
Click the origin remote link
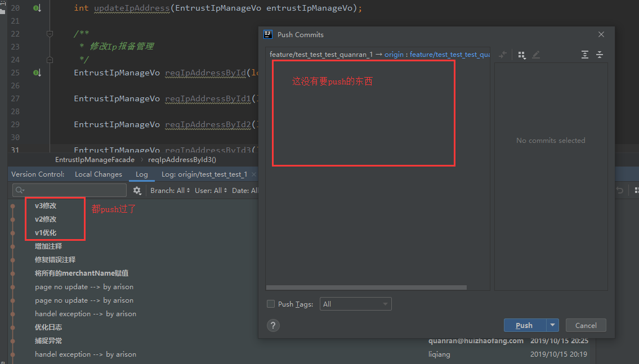coord(394,55)
